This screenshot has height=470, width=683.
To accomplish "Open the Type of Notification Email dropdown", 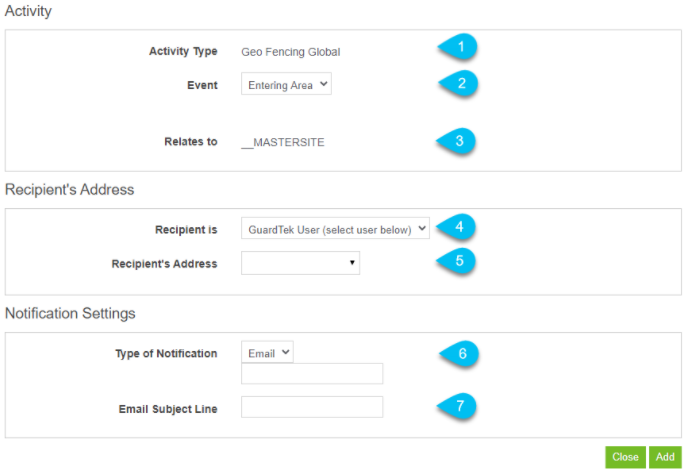I will coord(267,352).
